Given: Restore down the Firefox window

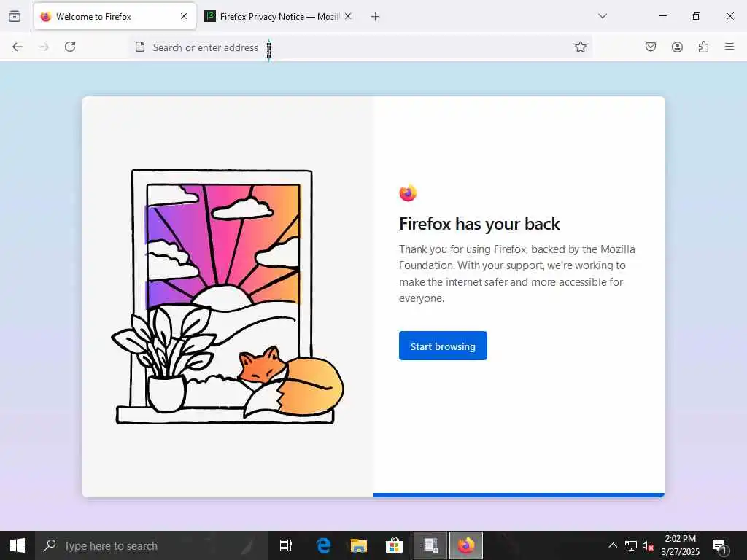Looking at the screenshot, I should click(x=697, y=16).
